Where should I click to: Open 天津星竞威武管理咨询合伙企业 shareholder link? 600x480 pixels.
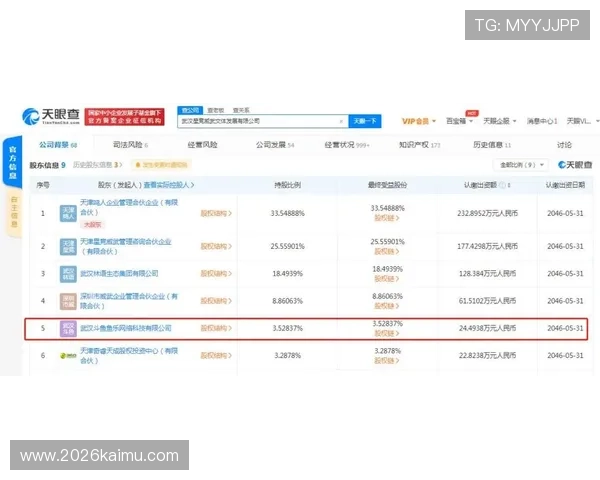(126, 247)
